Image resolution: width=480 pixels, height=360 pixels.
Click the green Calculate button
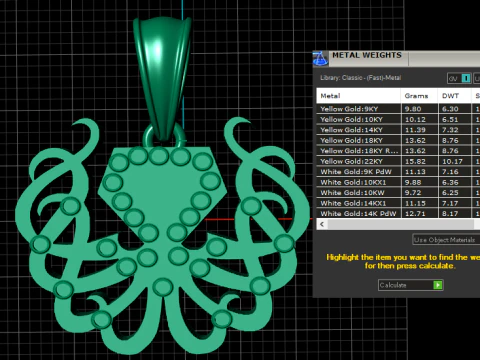tap(411, 285)
